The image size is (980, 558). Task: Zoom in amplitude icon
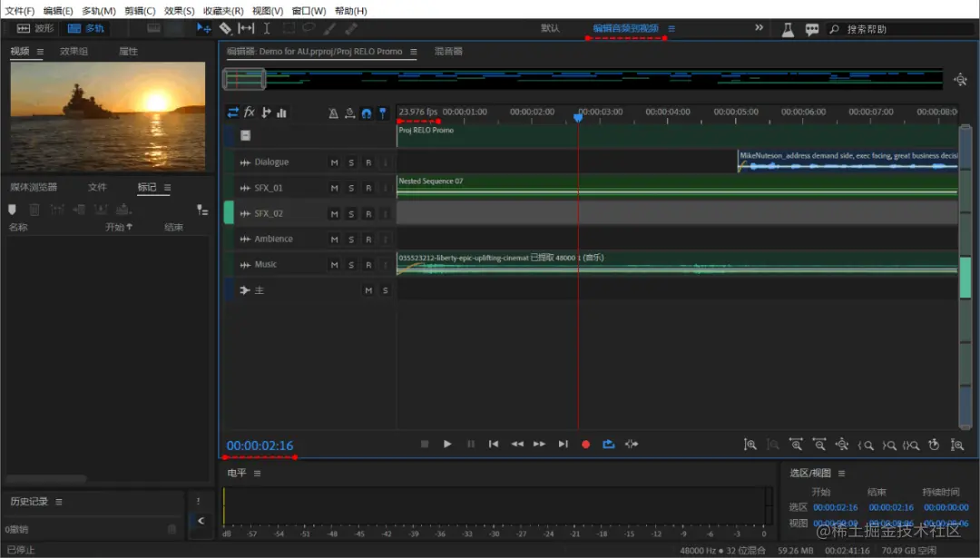(x=750, y=445)
